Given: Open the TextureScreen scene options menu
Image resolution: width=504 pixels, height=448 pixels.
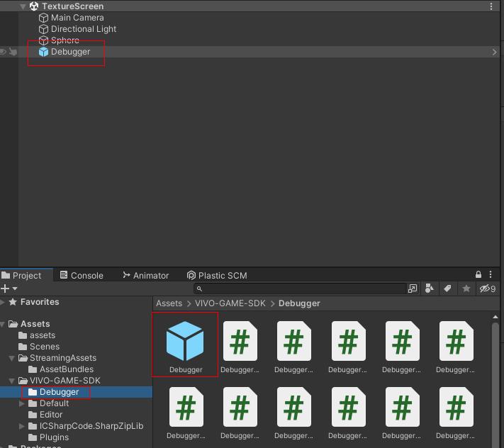Looking at the screenshot, I should click(x=491, y=6).
